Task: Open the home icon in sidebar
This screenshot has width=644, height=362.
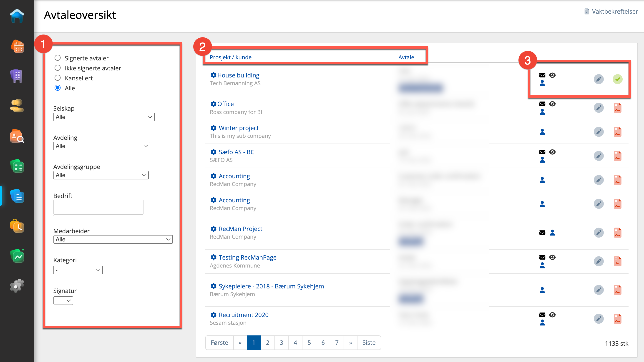Action: 17,16
